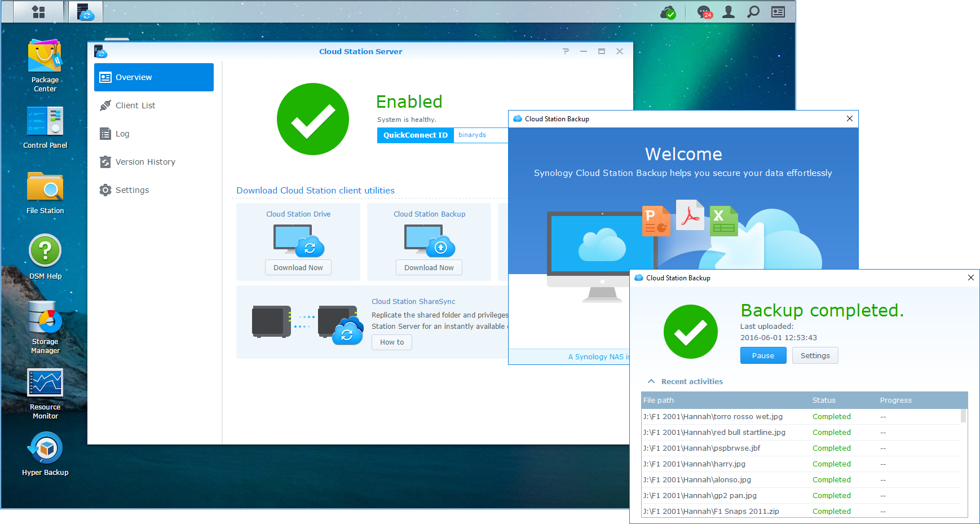Open Settings in Cloud Station Backup window
The height and width of the screenshot is (524, 980).
click(815, 355)
